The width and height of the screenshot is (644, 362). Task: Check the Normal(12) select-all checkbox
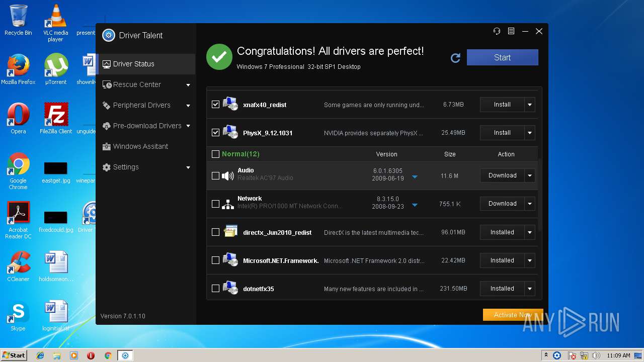[x=215, y=154]
